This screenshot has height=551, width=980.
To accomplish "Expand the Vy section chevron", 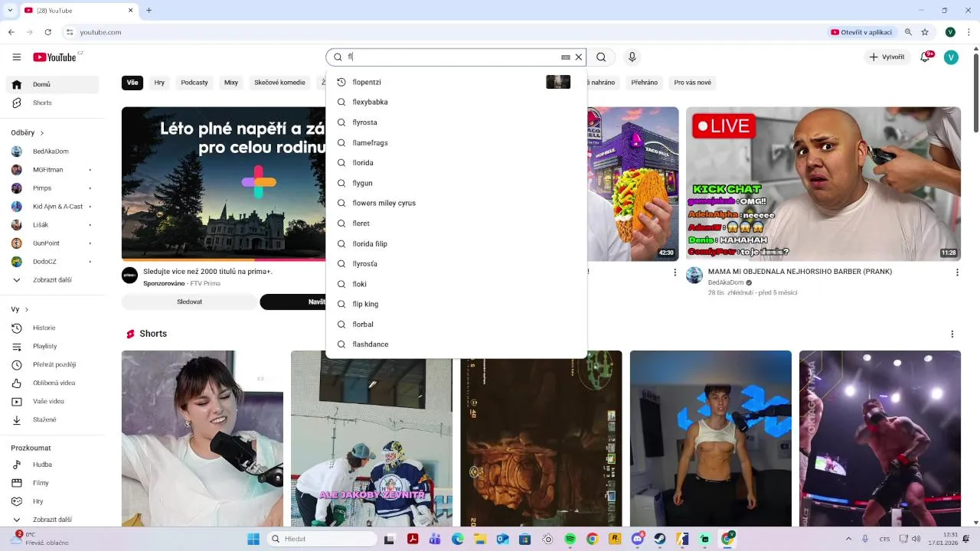I will [x=27, y=310].
